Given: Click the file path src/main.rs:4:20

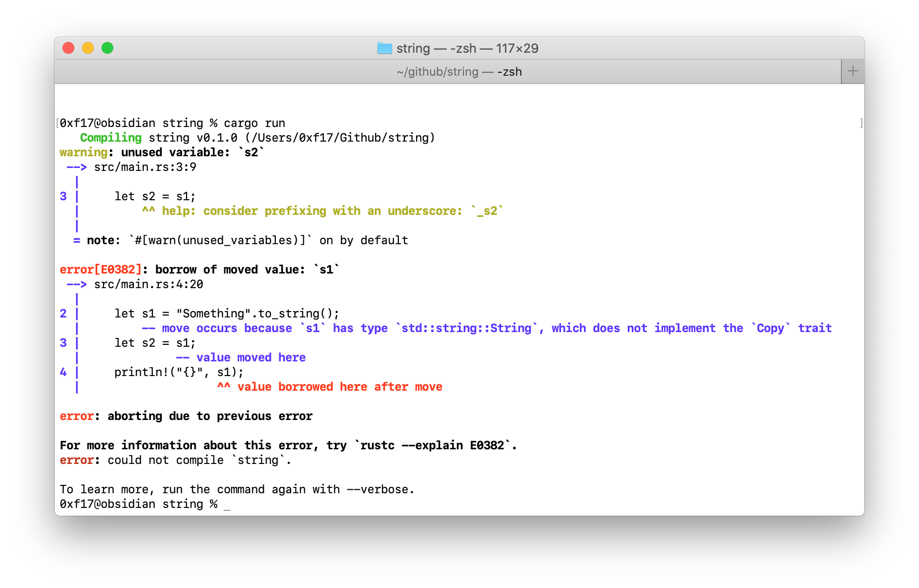Looking at the screenshot, I should tap(148, 284).
